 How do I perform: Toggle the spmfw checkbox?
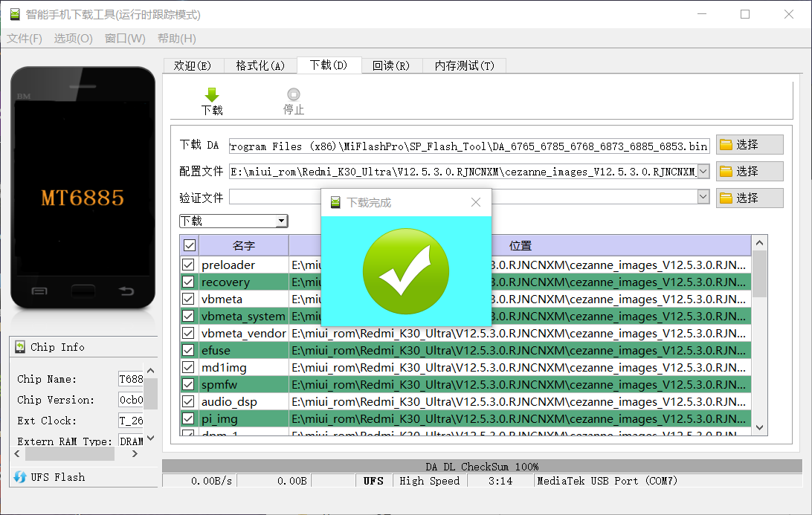pos(188,384)
